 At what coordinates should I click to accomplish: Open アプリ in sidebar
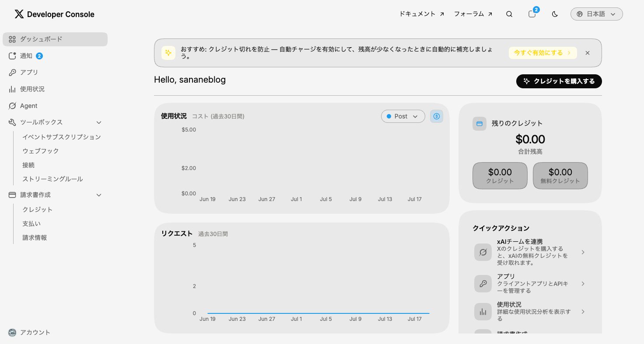55,73
